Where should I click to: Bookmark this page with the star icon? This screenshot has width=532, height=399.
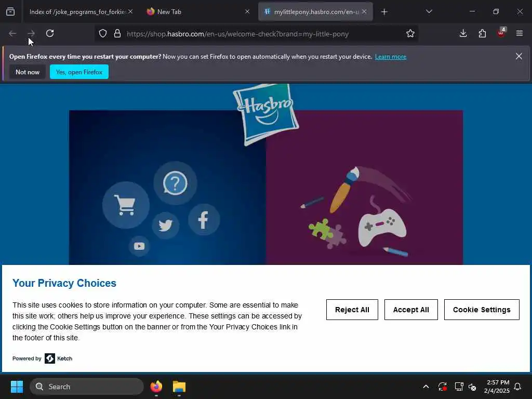[x=410, y=34]
